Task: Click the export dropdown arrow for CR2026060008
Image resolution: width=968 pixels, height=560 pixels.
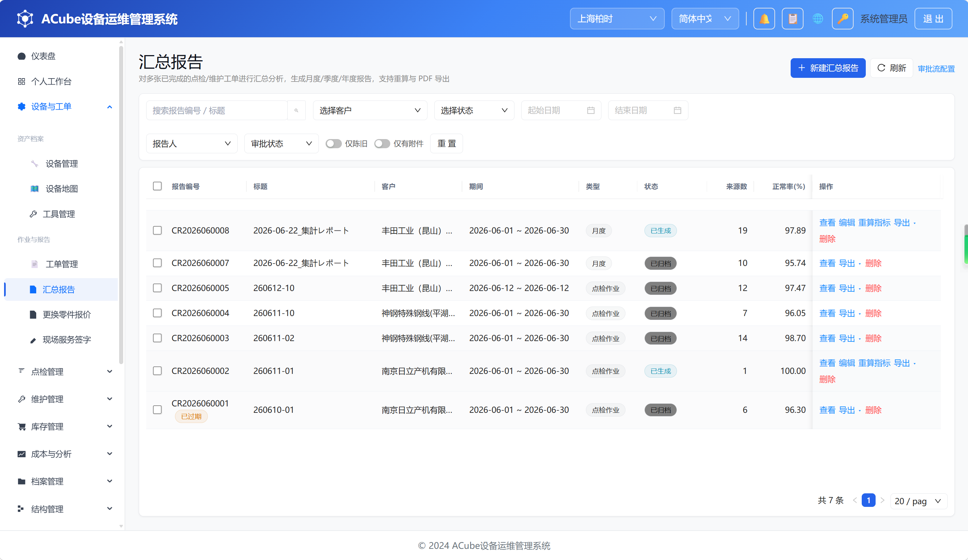Action: coord(915,223)
